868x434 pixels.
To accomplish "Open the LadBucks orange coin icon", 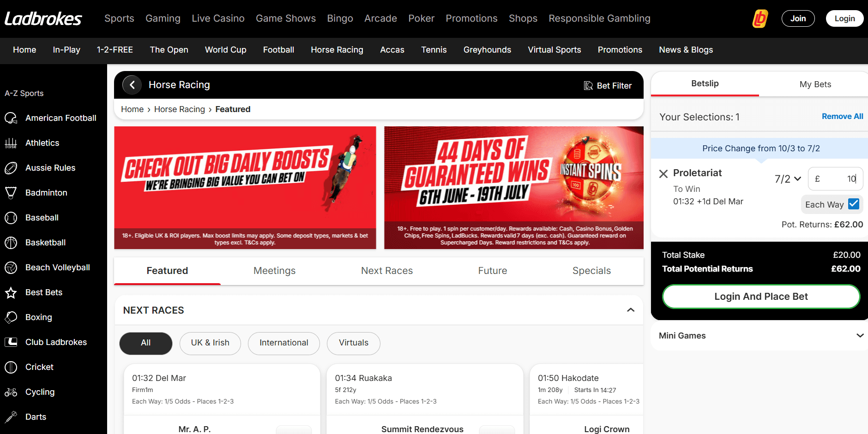I will 760,18.
